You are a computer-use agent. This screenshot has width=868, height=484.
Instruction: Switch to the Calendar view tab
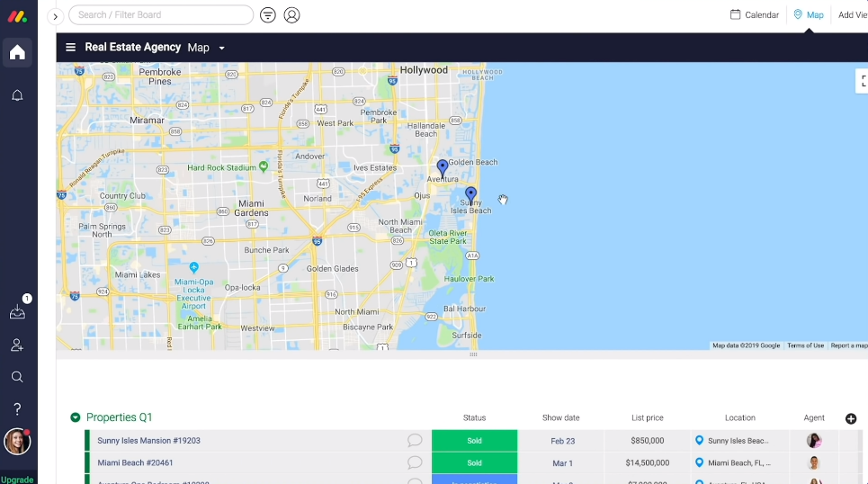pos(755,15)
